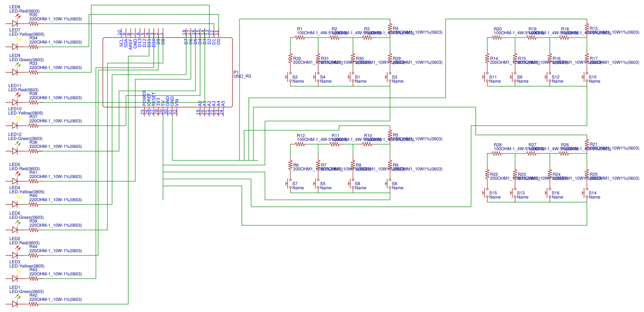Select pushbutton switch S16
Image resolution: width=644 pixels, height=312 pixels.
click(x=549, y=192)
